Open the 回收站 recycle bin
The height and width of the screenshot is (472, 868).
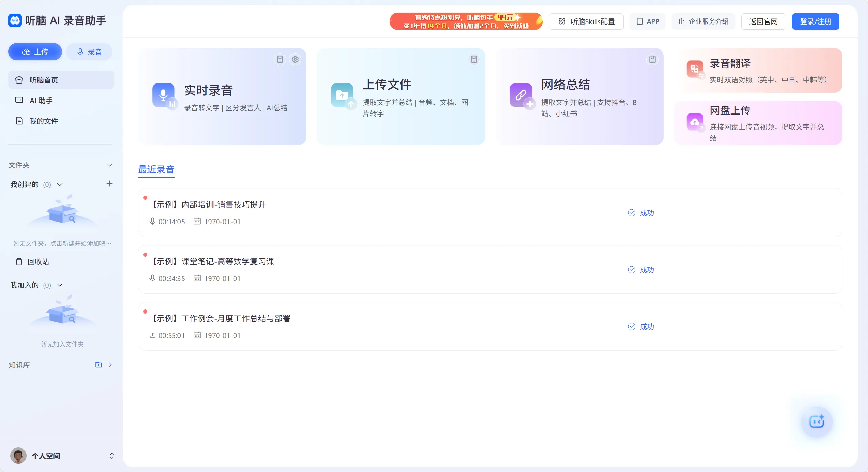click(x=32, y=262)
